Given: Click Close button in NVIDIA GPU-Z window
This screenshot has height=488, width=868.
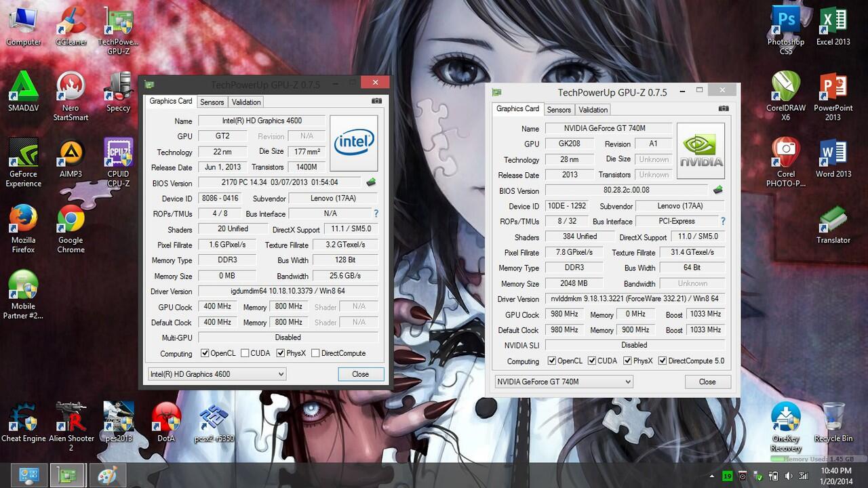Looking at the screenshot, I should click(x=707, y=382).
